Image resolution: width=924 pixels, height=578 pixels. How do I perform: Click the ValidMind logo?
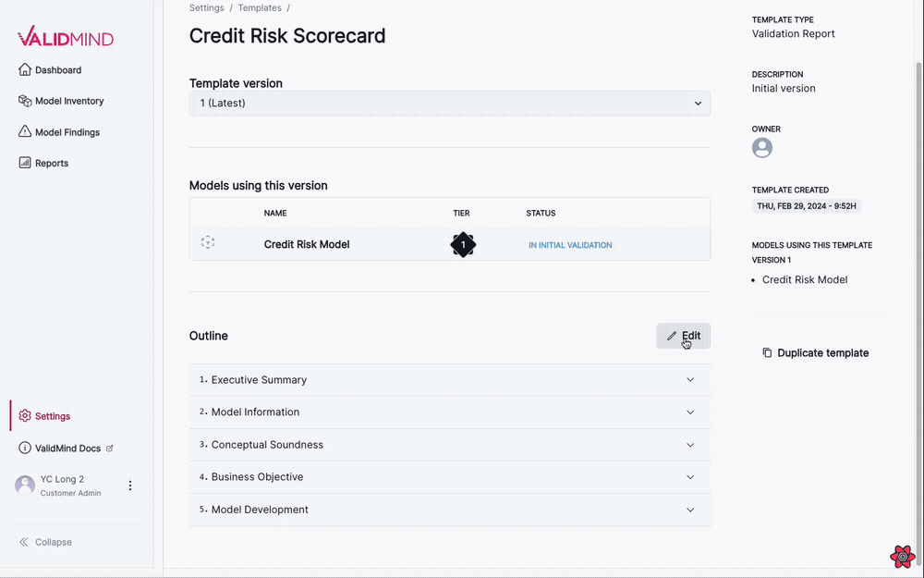pos(65,38)
